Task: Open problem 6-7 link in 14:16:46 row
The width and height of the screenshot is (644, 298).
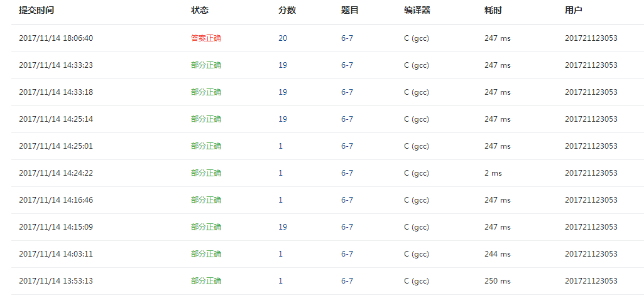Action: pyautogui.click(x=347, y=200)
